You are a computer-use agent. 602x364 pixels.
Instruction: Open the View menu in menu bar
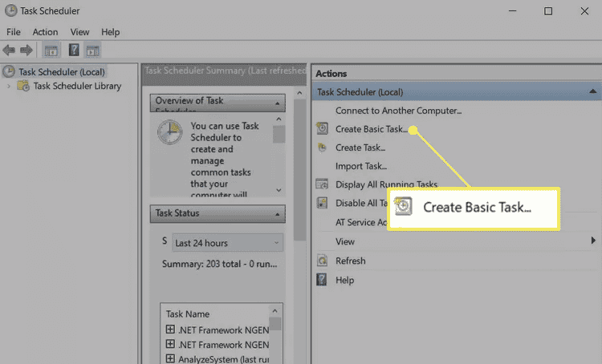(x=79, y=32)
